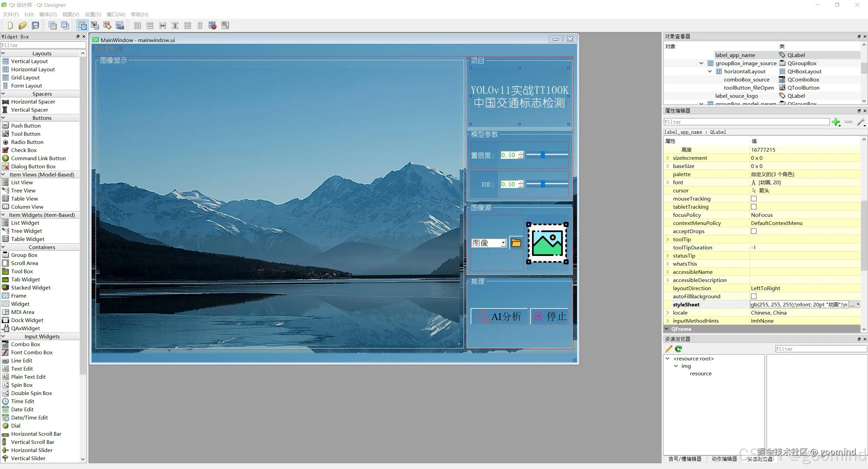
Task: Click the Break Layout toolbar icon
Action: 212,25
